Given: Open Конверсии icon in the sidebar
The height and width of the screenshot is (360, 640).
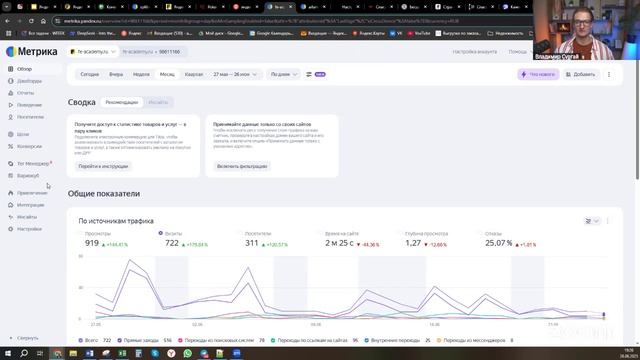Looking at the screenshot, I should pos(11,146).
